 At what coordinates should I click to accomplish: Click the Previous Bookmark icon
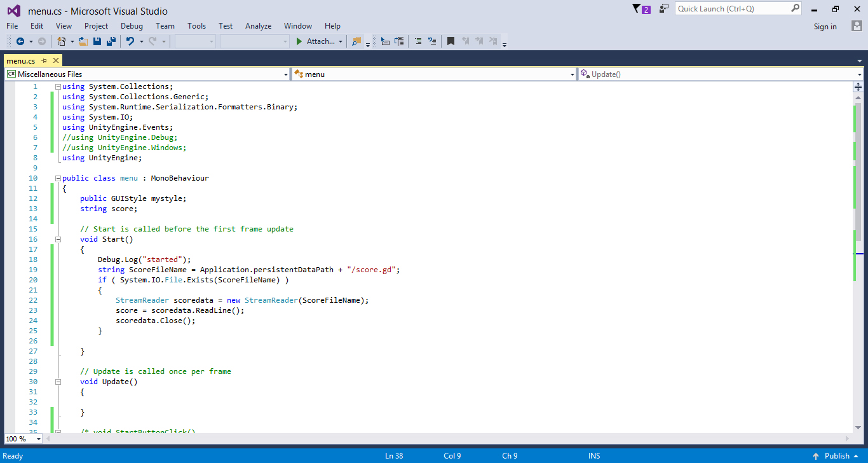click(x=465, y=41)
